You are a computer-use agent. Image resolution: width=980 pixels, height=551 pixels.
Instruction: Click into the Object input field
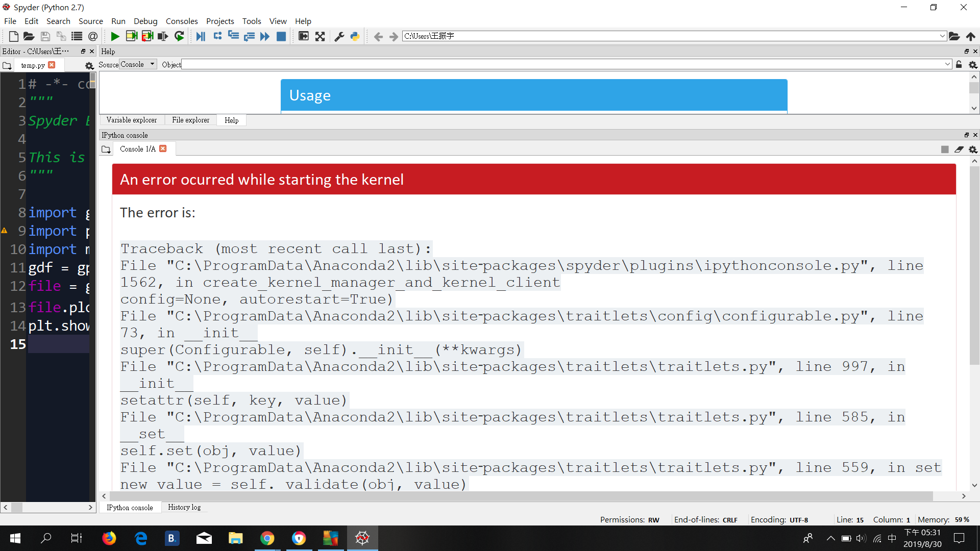click(x=563, y=64)
